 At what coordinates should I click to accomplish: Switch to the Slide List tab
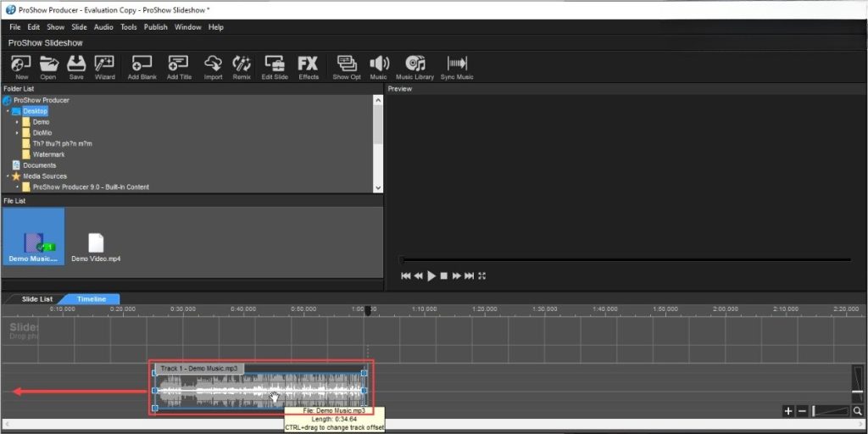pyautogui.click(x=37, y=299)
